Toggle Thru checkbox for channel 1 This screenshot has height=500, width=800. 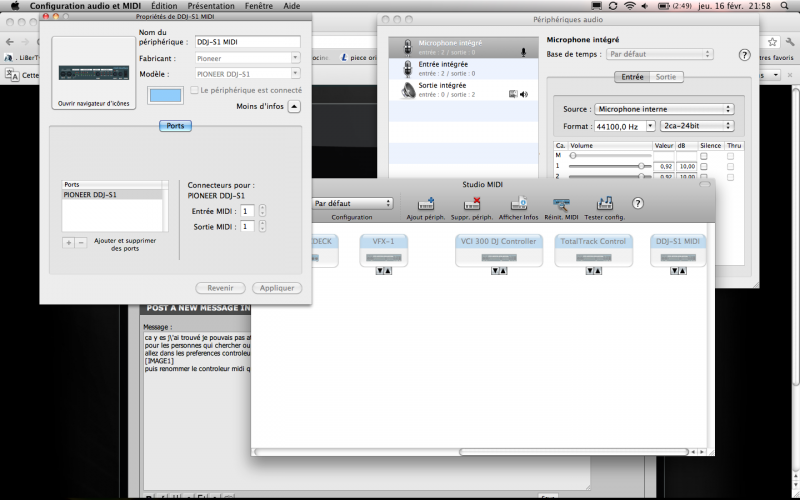tap(731, 166)
